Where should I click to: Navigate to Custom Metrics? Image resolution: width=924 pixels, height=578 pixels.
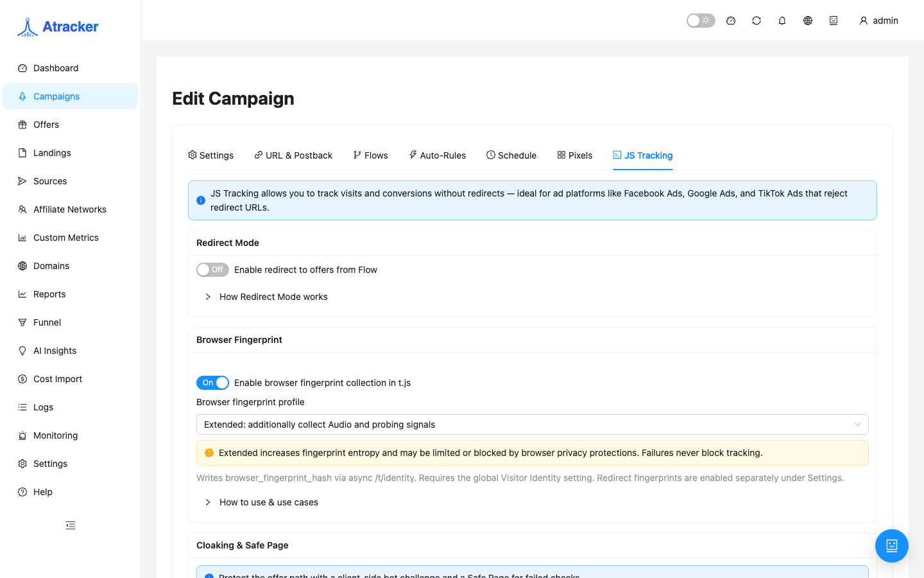click(x=71, y=238)
